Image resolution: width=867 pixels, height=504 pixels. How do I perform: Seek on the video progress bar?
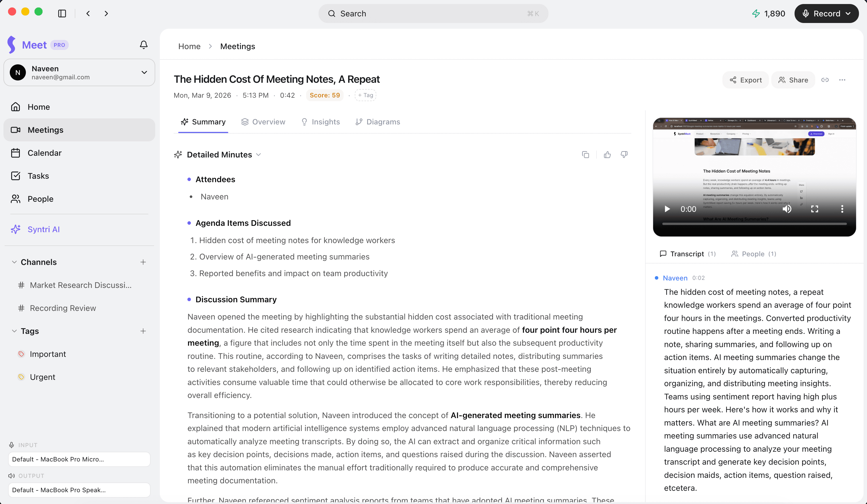[x=754, y=224]
